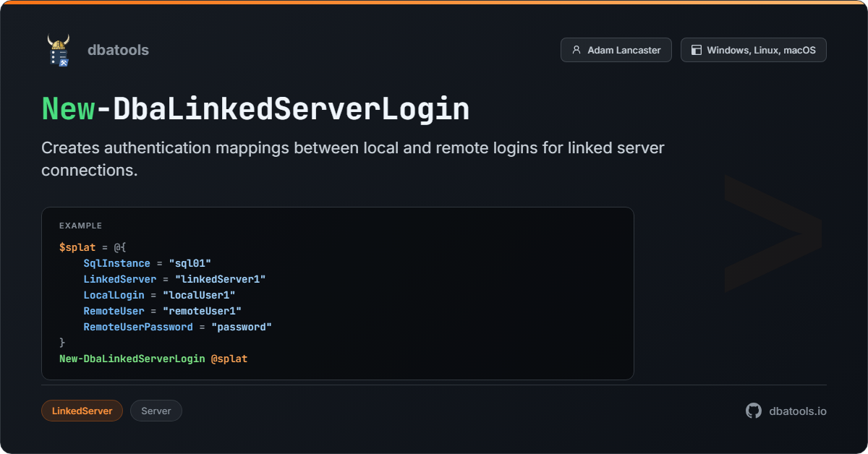Click the person icon next to Adam Lancaster
The image size is (868, 454).
click(x=576, y=50)
